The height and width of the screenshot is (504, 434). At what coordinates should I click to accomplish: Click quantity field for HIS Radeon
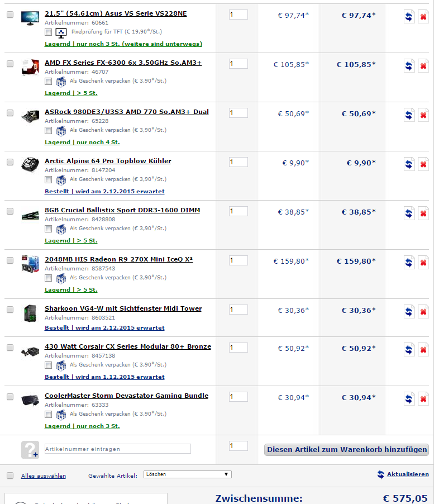click(x=239, y=260)
